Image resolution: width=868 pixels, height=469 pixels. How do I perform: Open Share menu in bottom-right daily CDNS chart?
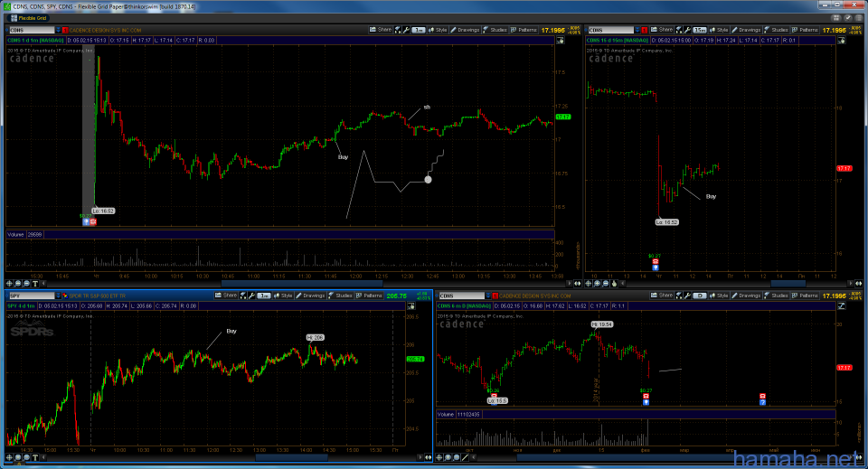pyautogui.click(x=662, y=295)
